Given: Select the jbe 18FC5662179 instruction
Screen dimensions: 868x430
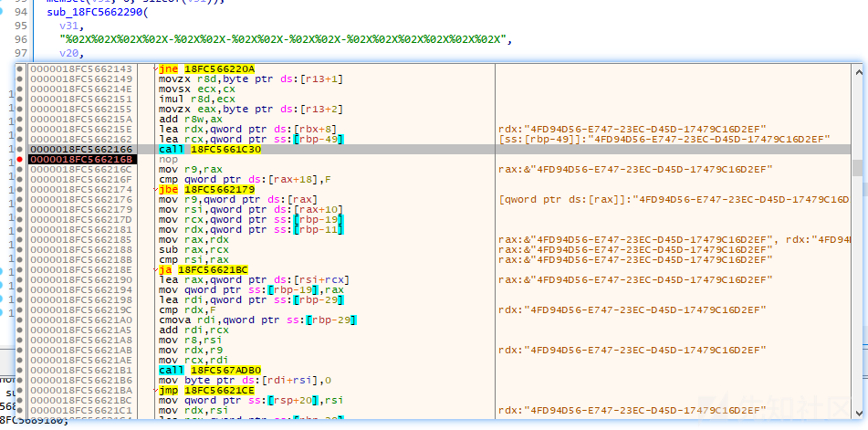Looking at the screenshot, I should [x=206, y=190].
